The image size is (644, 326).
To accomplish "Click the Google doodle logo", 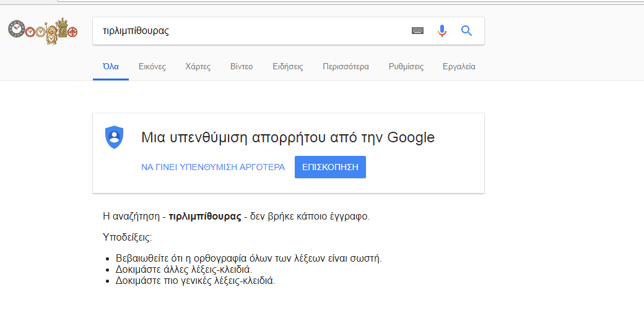I will 43,30.
